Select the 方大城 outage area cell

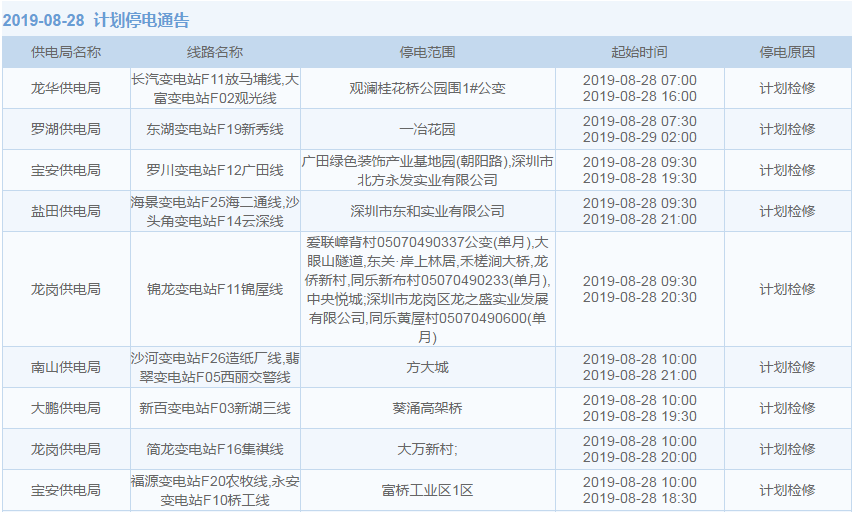coord(427,367)
